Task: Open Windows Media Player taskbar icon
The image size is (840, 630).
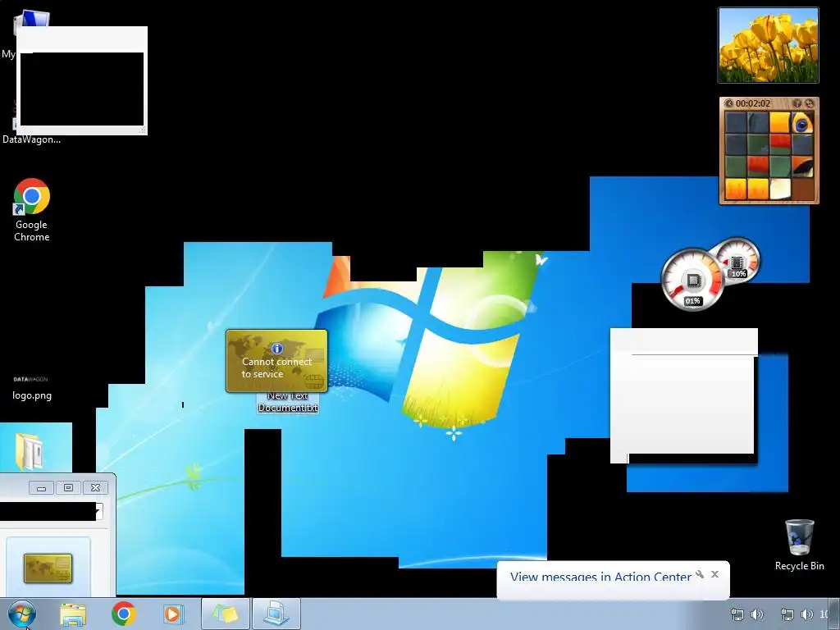Action: click(173, 614)
